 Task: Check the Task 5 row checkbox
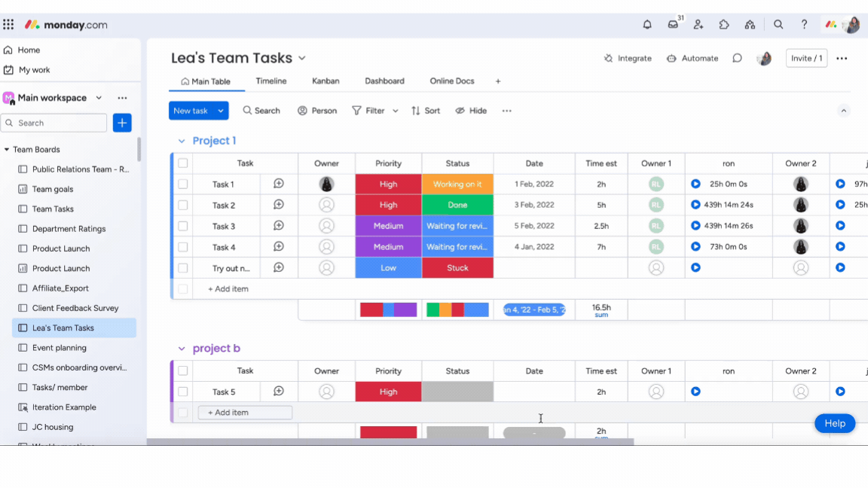[x=182, y=392]
